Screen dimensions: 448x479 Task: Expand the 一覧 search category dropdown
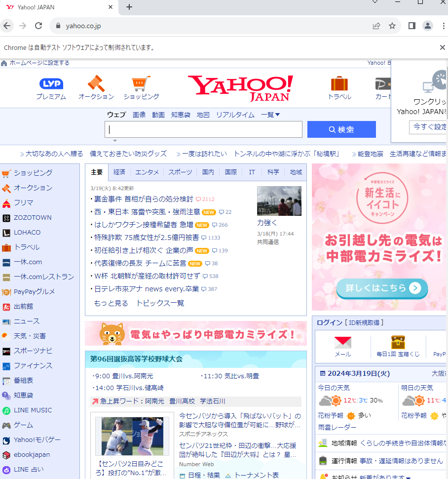[270, 115]
